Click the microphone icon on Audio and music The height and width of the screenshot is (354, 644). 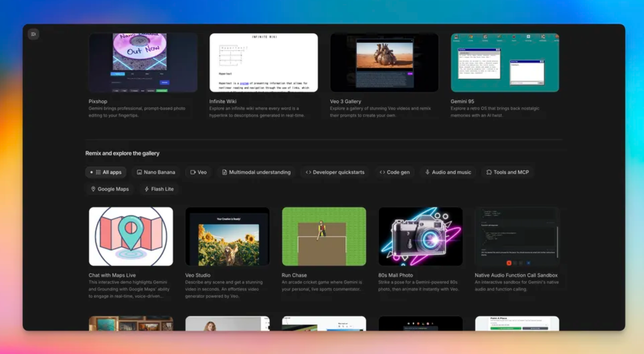point(427,172)
